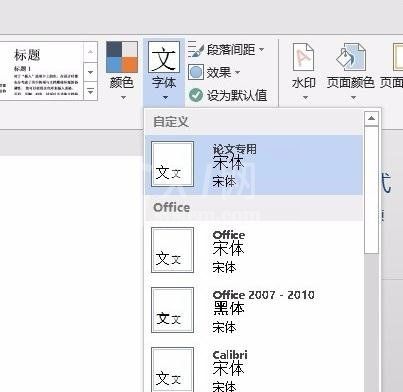The width and height of the screenshot is (403, 392).
Task: Click the 字体 theme fonts icon
Action: pos(164,57)
